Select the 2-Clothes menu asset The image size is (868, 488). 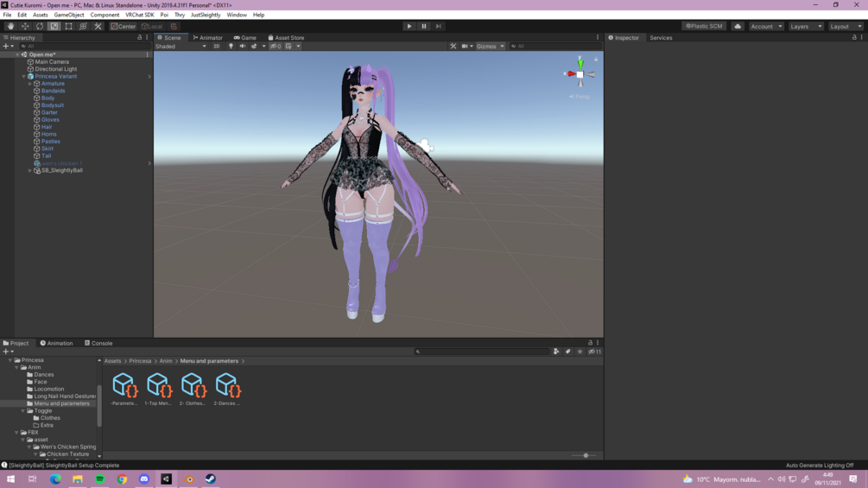193,389
